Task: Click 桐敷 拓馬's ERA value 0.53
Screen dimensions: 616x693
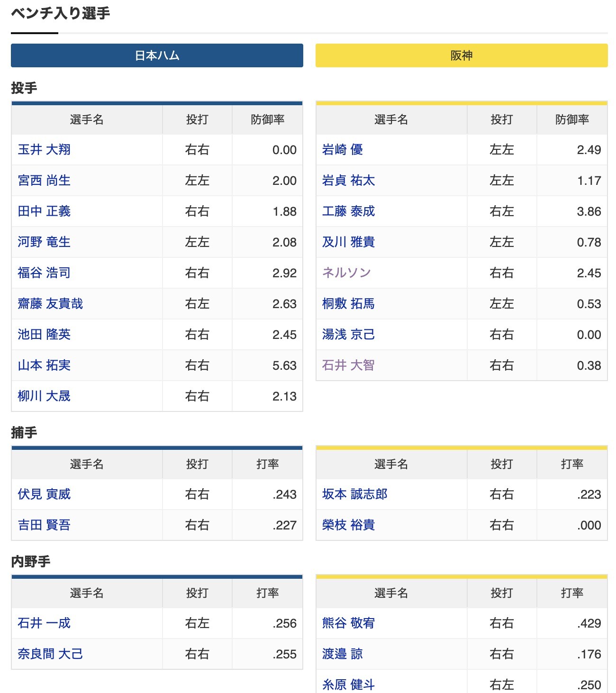Action: (589, 304)
